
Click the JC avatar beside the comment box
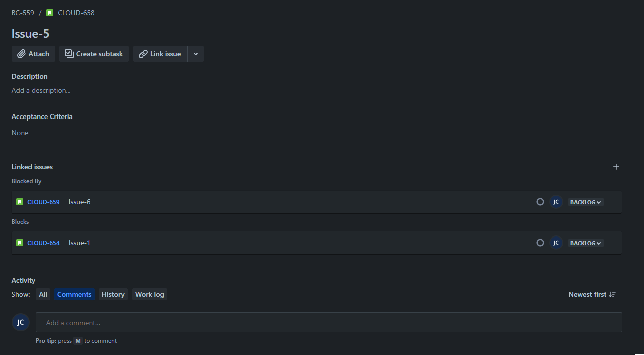coord(20,322)
